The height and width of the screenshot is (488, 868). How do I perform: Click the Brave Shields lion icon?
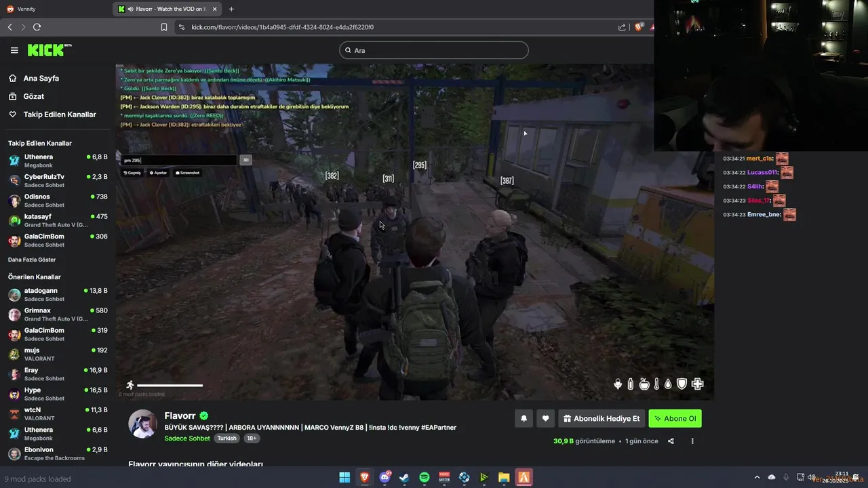(x=639, y=27)
